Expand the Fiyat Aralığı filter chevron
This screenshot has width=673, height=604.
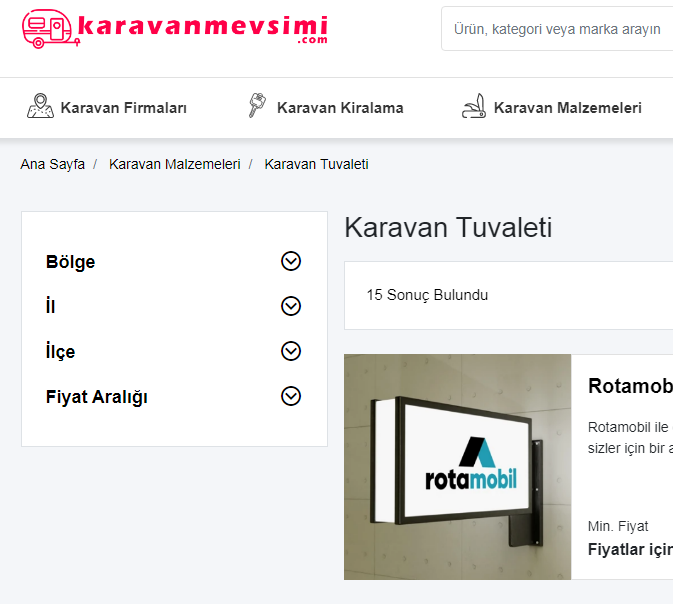click(291, 396)
